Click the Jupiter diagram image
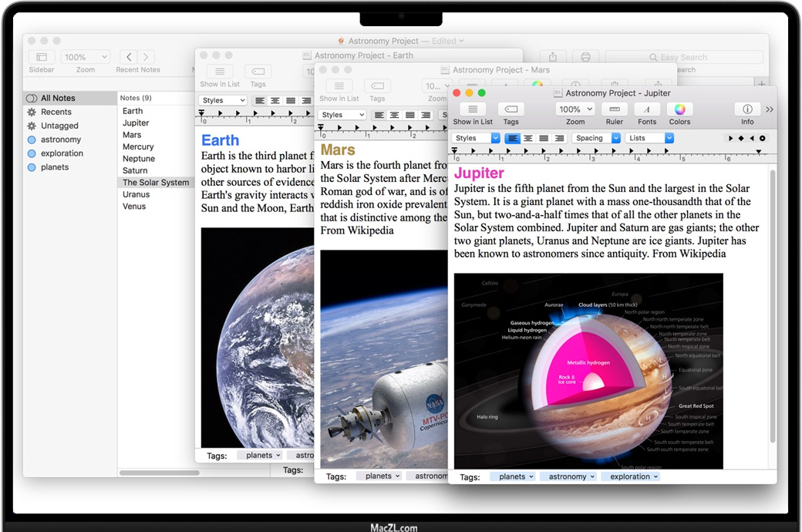This screenshot has width=802, height=532. click(588, 371)
